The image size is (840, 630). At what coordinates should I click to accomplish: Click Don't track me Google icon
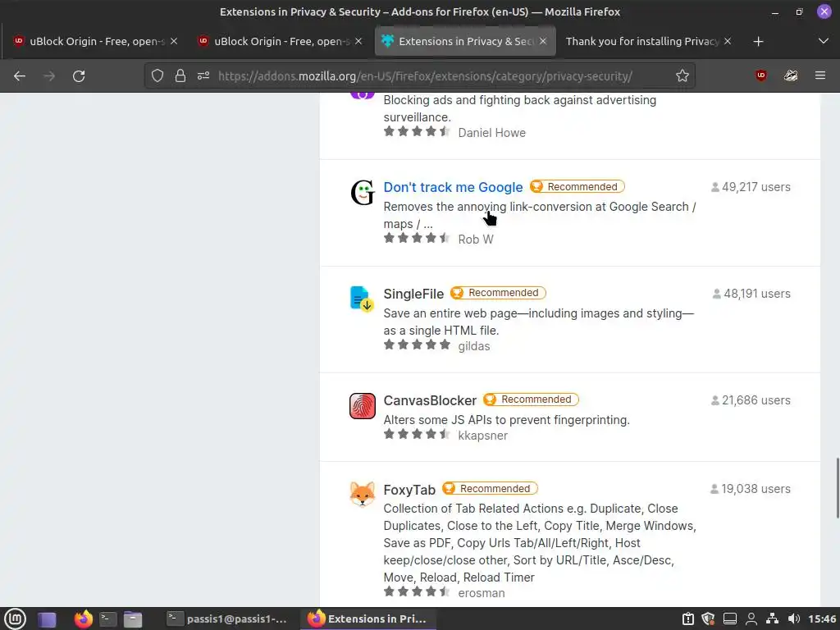pyautogui.click(x=363, y=193)
